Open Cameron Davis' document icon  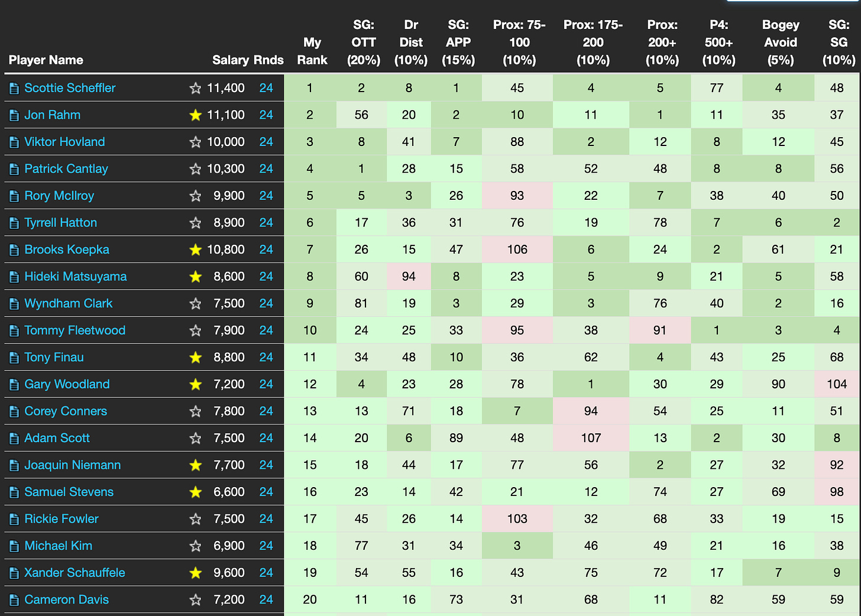14,600
